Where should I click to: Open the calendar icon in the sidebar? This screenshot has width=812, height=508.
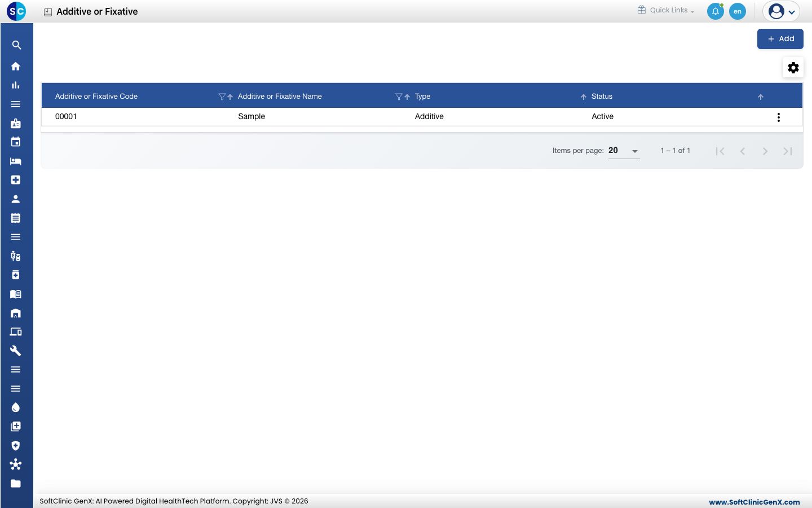point(16,142)
